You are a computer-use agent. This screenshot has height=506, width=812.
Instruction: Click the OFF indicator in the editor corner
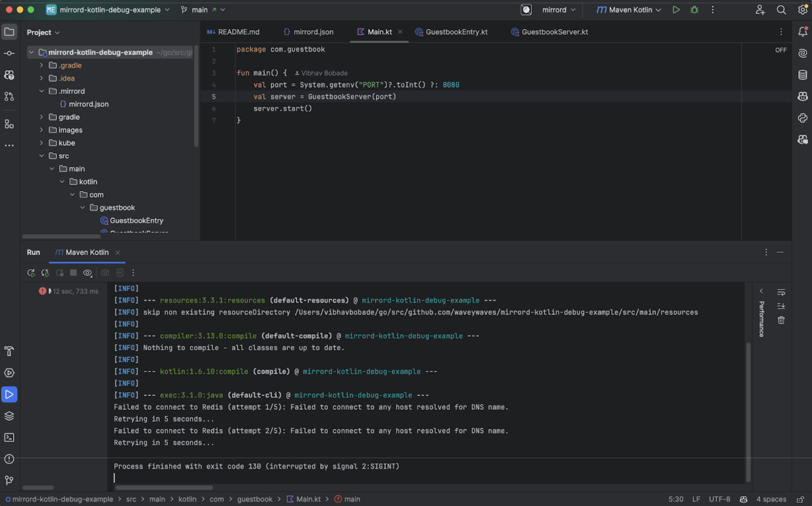(781, 50)
